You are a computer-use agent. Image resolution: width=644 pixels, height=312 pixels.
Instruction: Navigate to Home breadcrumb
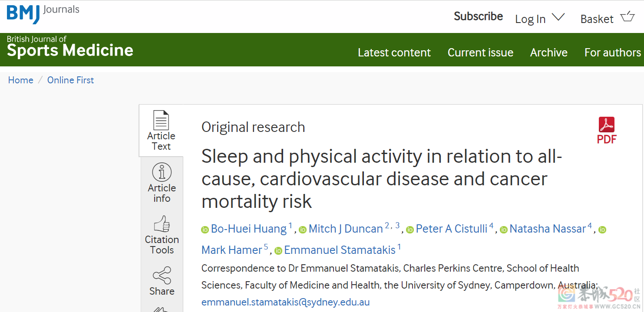pos(20,80)
